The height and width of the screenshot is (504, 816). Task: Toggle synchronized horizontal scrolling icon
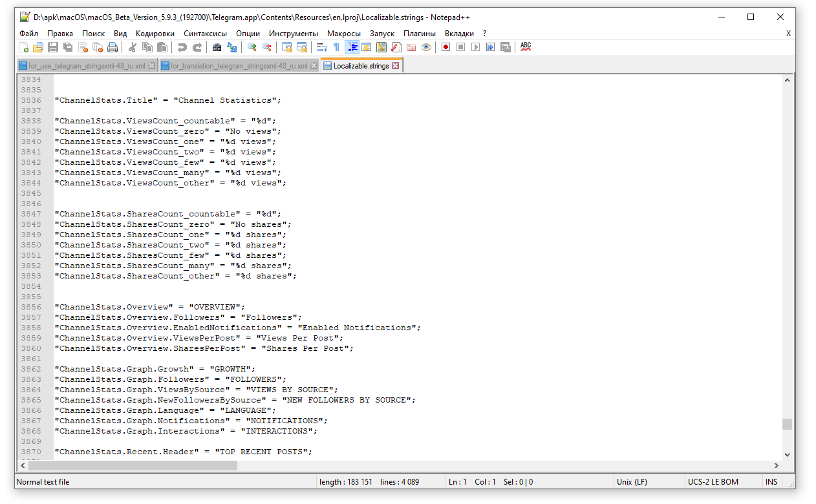301,47
